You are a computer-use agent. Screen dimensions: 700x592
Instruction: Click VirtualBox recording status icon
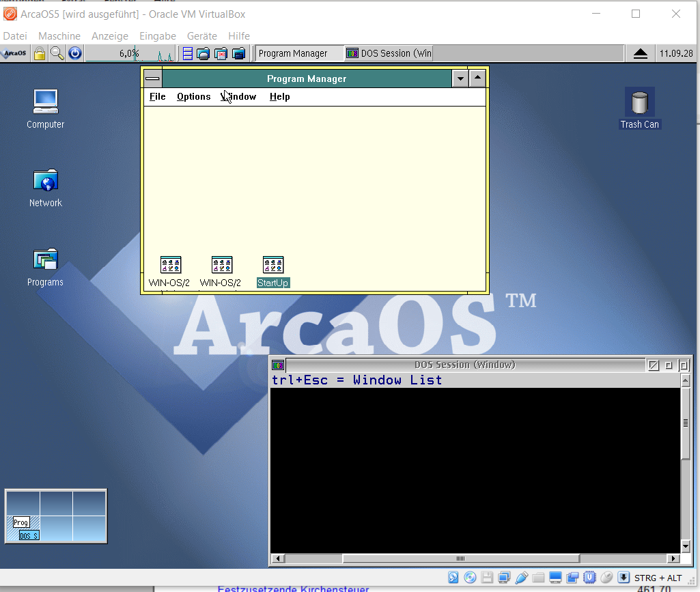[x=572, y=577]
